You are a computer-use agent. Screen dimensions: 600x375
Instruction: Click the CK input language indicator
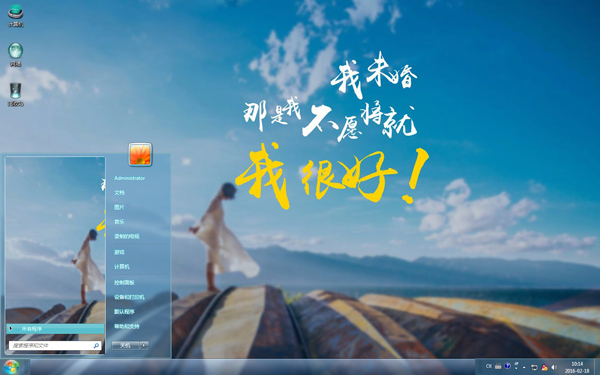[x=489, y=366]
